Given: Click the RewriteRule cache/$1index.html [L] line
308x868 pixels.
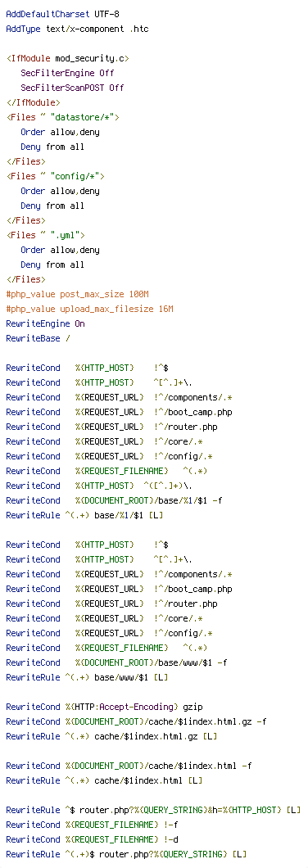Looking at the screenshot, I should pyautogui.click(x=104, y=780).
